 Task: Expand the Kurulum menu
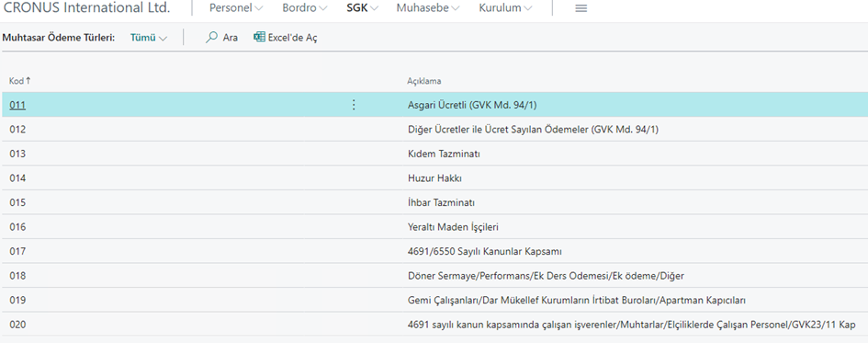pyautogui.click(x=505, y=8)
